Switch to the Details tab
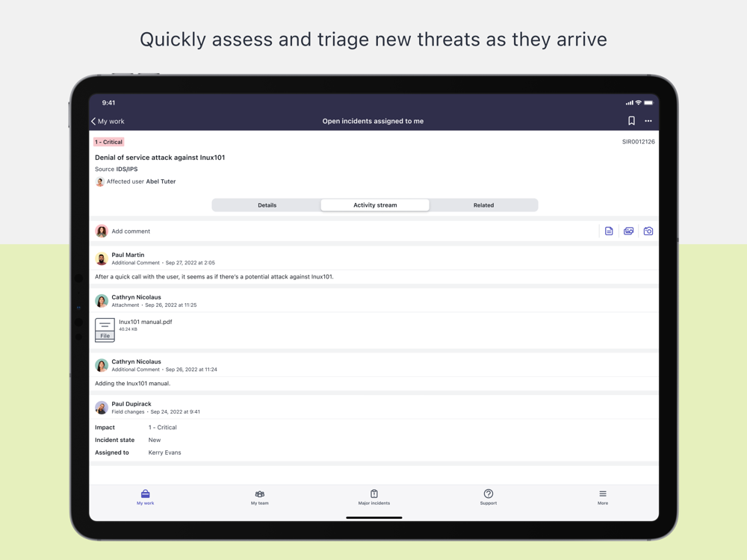Image resolution: width=747 pixels, height=560 pixels. tap(267, 205)
